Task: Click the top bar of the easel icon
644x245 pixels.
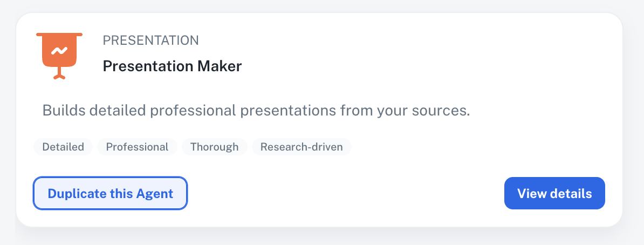Action: click(x=59, y=35)
